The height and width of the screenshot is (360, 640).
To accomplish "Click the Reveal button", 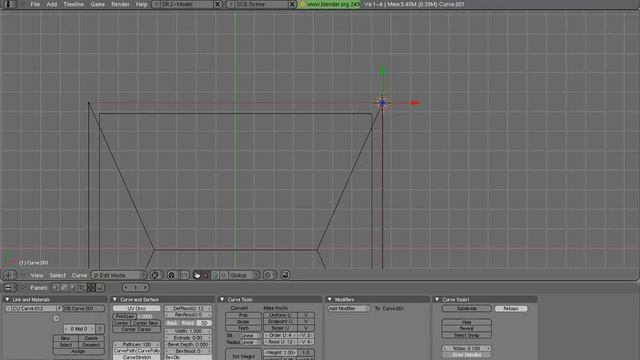I will [x=467, y=329].
